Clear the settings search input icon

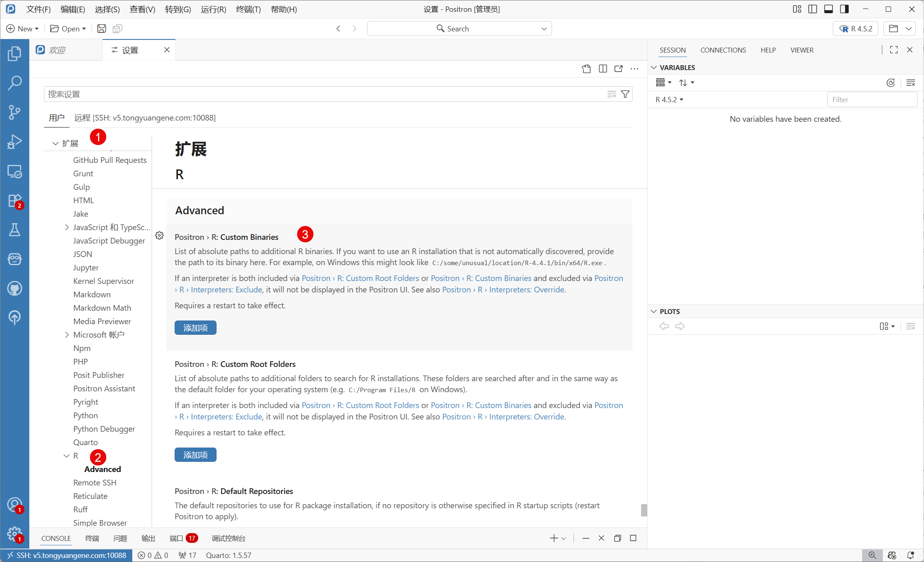click(612, 94)
